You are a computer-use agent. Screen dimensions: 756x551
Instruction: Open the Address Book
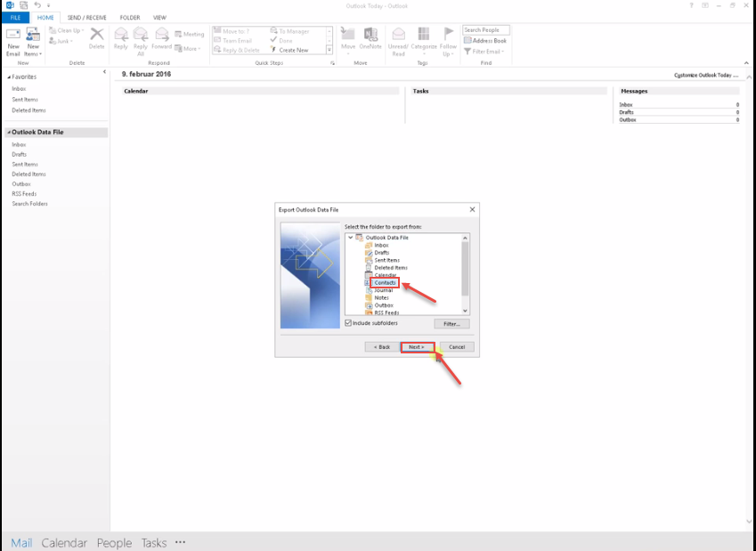point(485,41)
